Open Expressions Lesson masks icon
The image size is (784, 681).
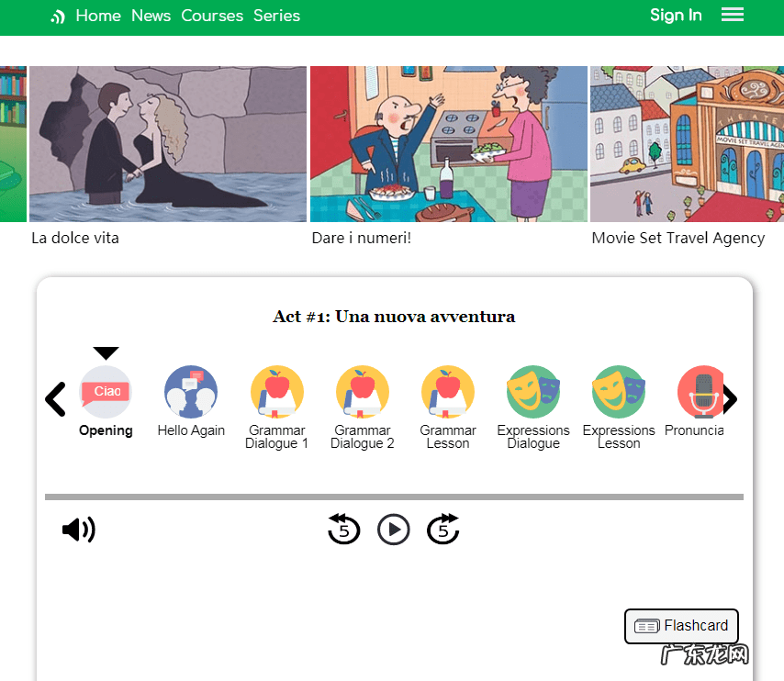(x=619, y=392)
